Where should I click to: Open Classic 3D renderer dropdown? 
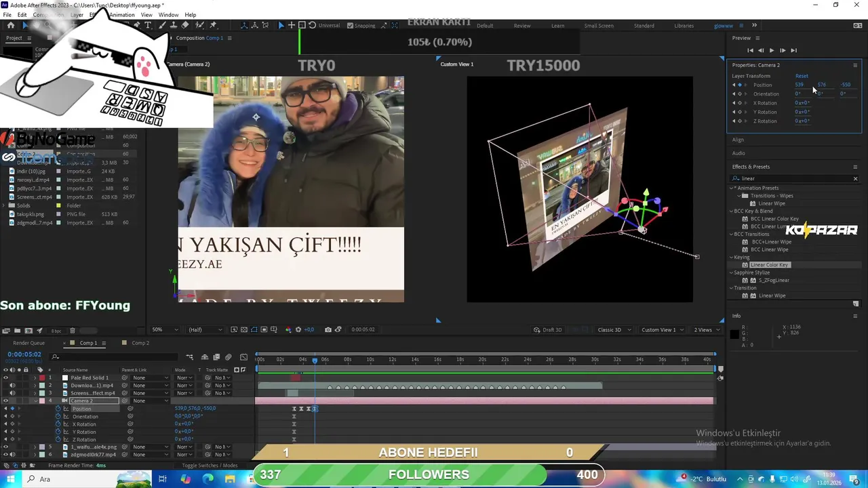pos(614,329)
